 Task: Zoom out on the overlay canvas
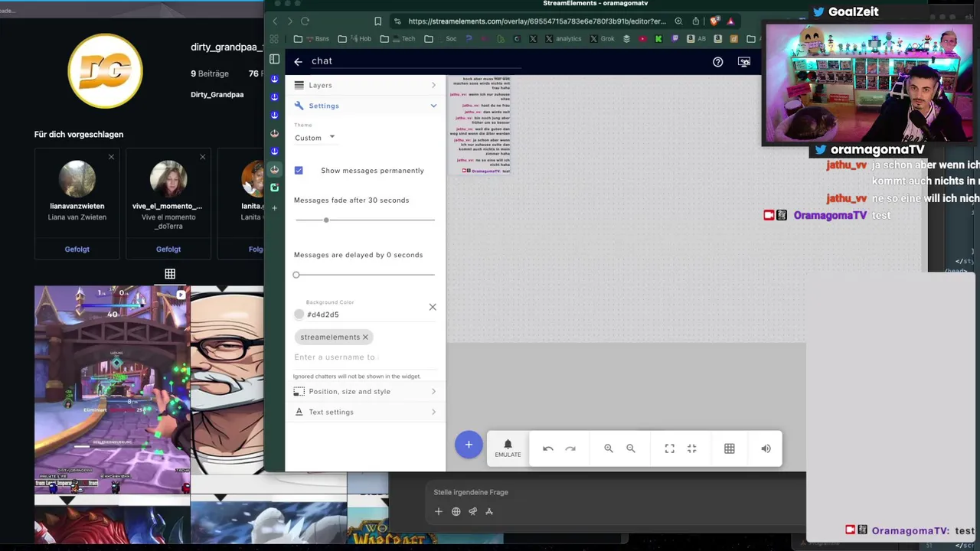(x=631, y=448)
